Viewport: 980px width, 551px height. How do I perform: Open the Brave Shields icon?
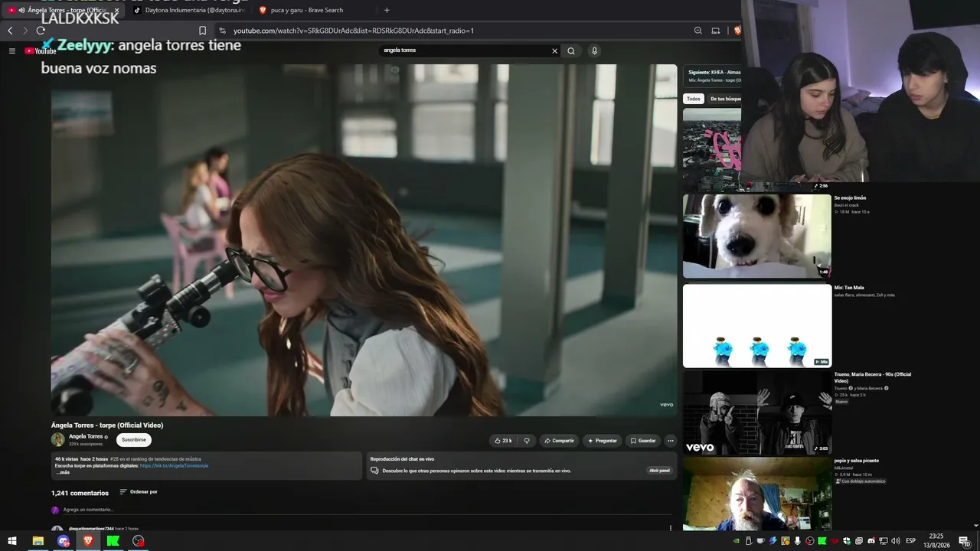(x=737, y=31)
